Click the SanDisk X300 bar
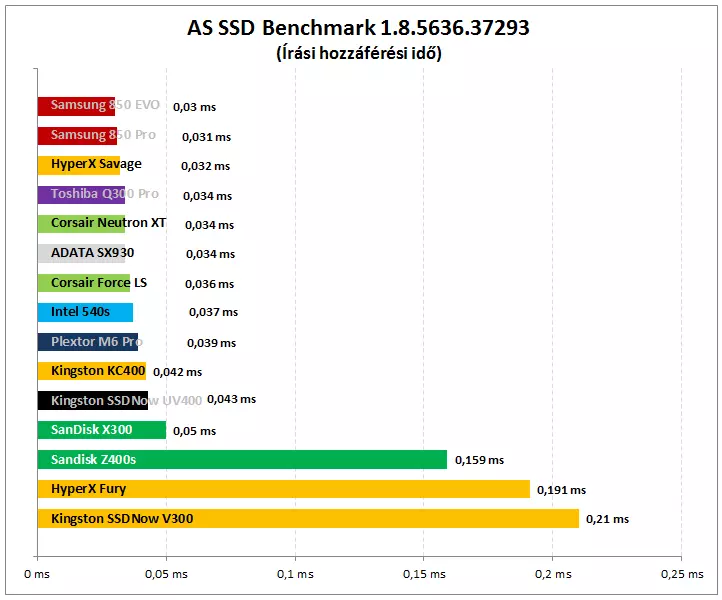 pyautogui.click(x=102, y=430)
